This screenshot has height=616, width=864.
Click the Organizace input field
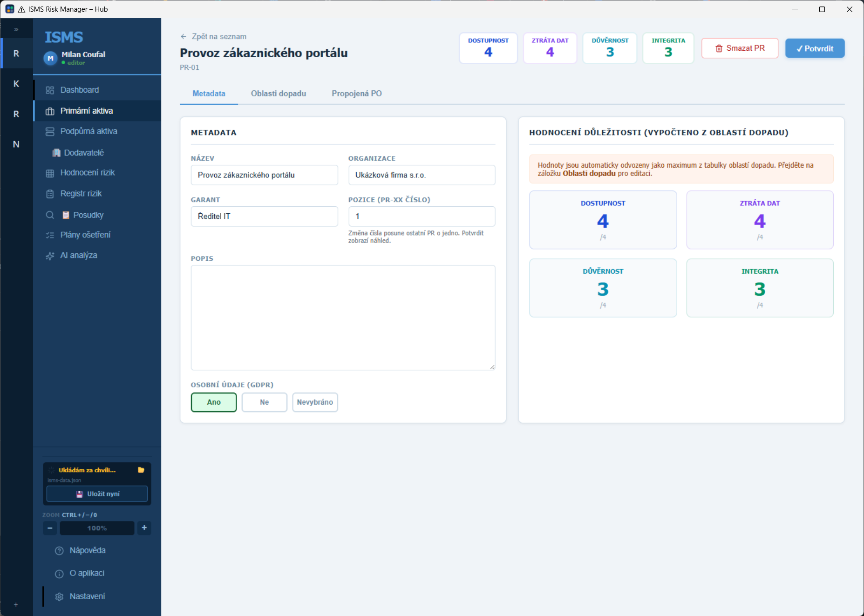(x=422, y=175)
